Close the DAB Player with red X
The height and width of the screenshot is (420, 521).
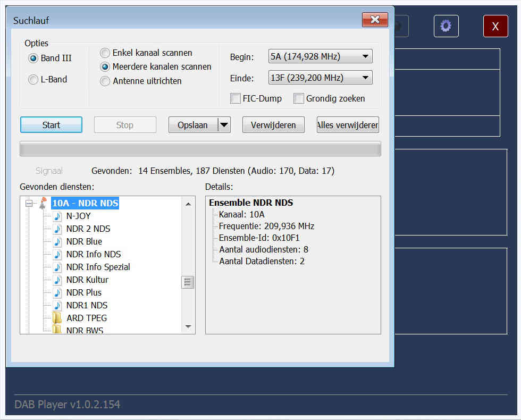[495, 26]
